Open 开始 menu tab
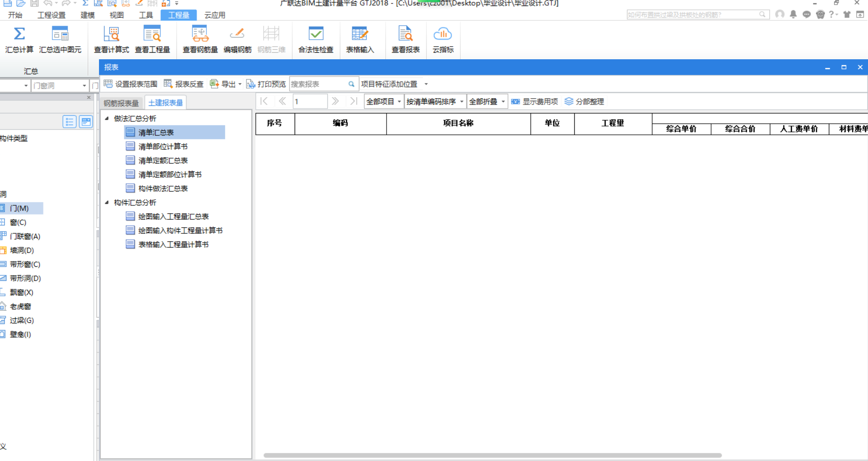This screenshot has height=461, width=868. (15, 15)
